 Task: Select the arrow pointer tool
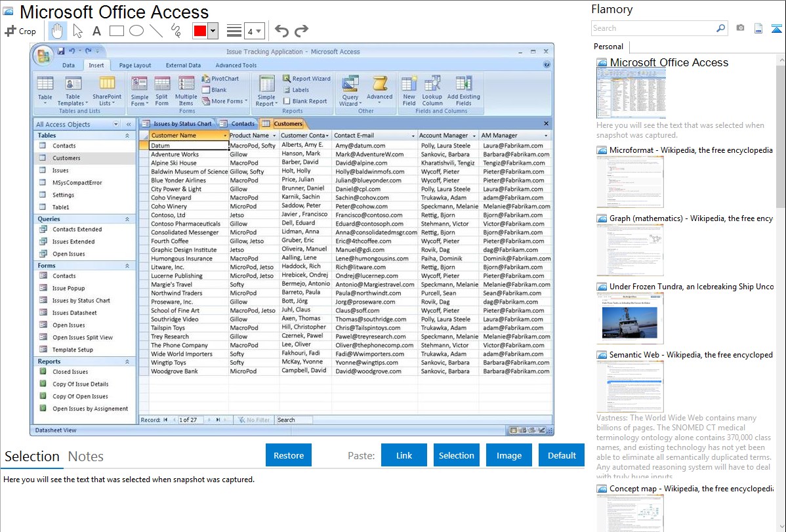pos(77,31)
